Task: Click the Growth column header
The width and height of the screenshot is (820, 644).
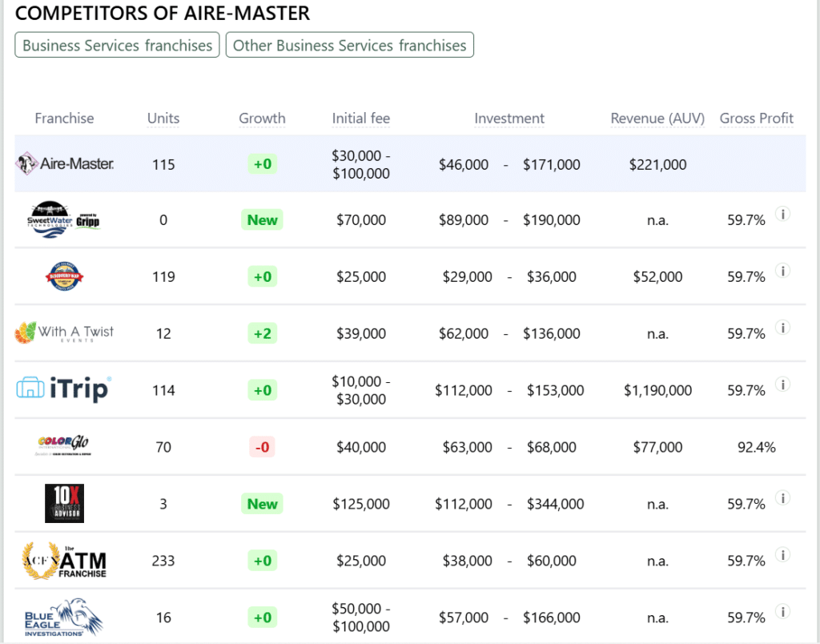Action: coord(262,119)
